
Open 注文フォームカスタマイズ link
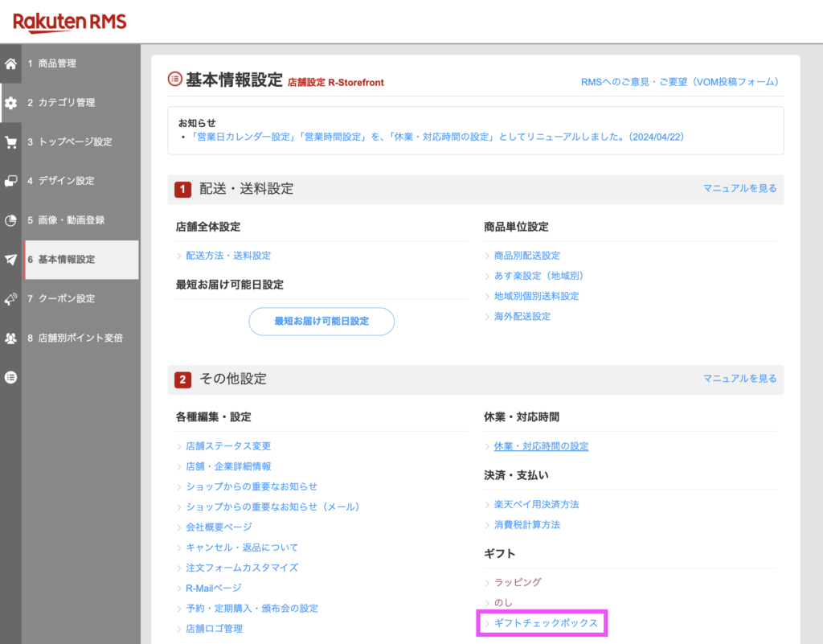pos(242,568)
